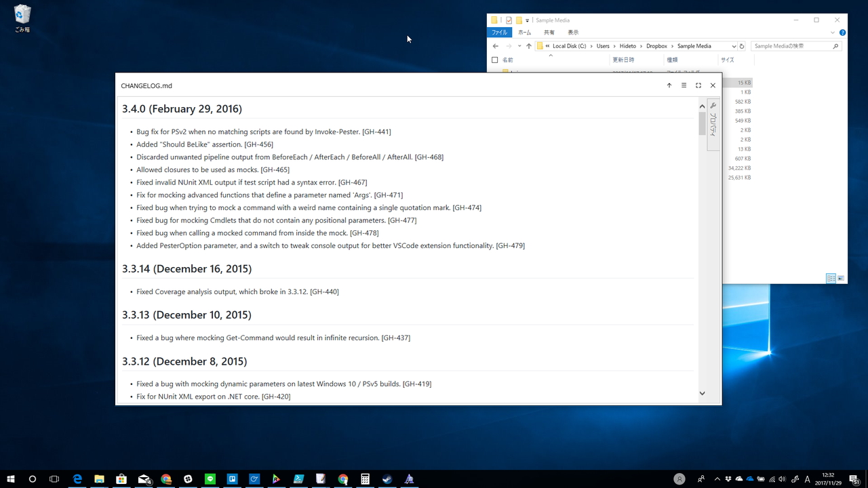Image resolution: width=868 pixels, height=488 pixels.
Task: Toggle the IME input mode indicator
Action: 807,479
